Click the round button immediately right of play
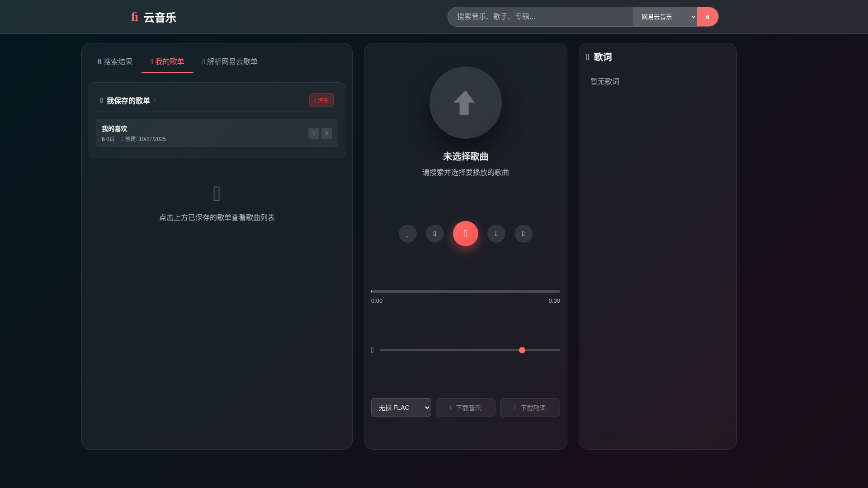Image resolution: width=868 pixels, height=488 pixels. pyautogui.click(x=496, y=234)
